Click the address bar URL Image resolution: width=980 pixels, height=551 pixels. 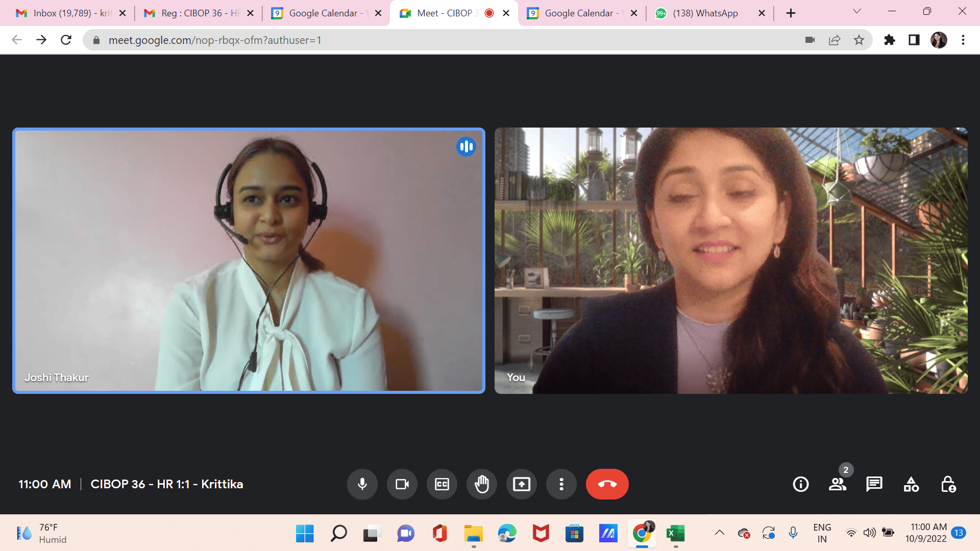(215, 40)
